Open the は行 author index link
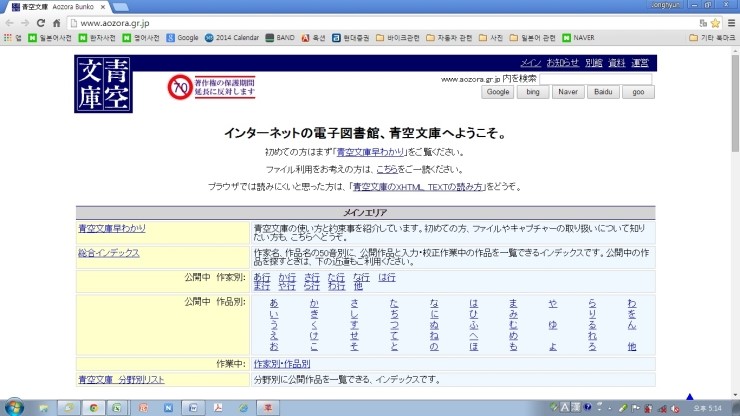The width and height of the screenshot is (740, 416). pos(387,278)
